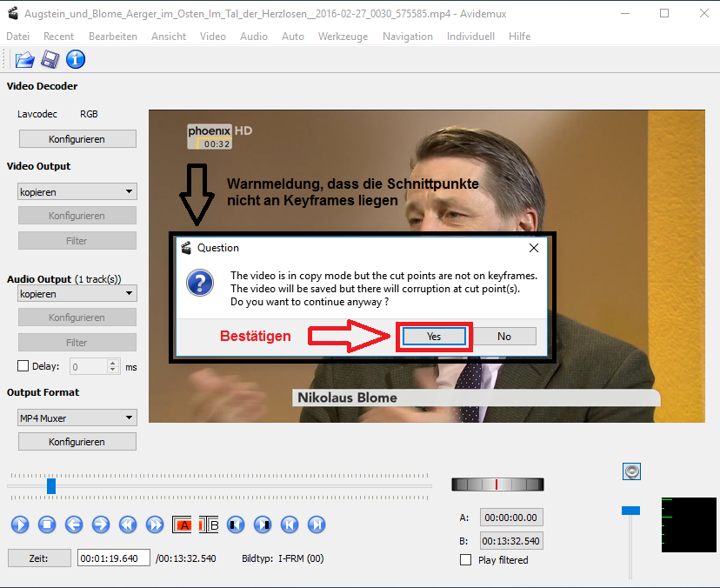
Task: Confirm the dialog with Yes
Action: pos(434,337)
